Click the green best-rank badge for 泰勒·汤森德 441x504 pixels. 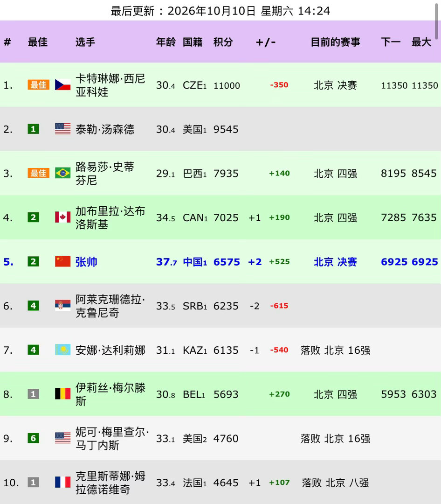tap(34, 129)
